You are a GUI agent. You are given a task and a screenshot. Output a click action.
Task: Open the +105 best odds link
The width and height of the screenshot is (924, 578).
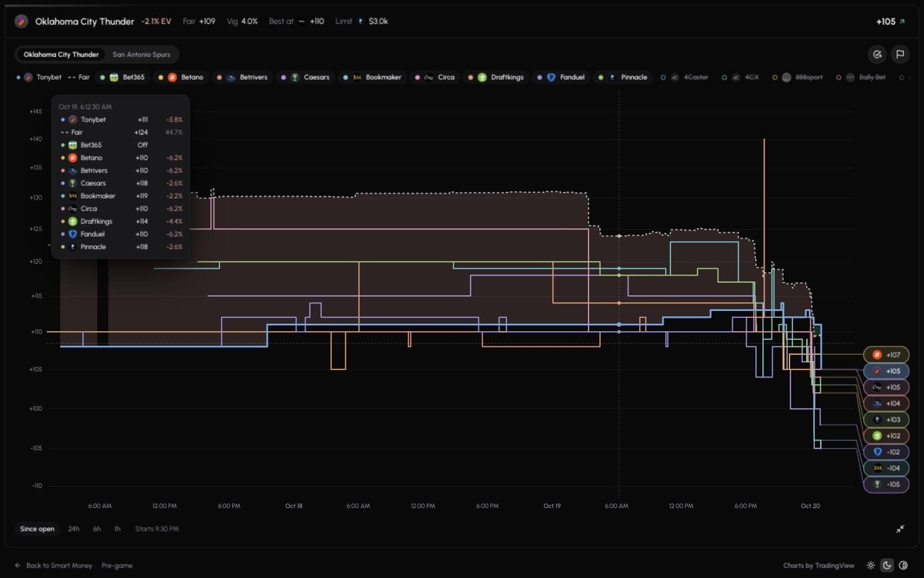pyautogui.click(x=891, y=21)
